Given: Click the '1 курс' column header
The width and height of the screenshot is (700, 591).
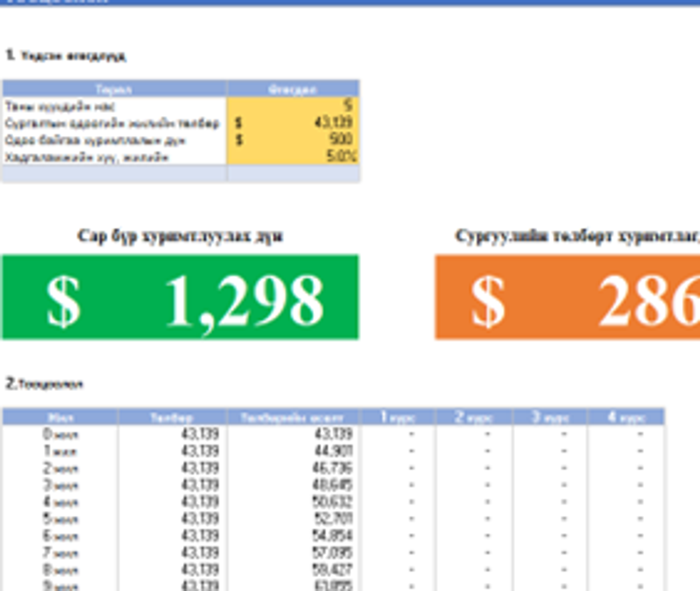Looking at the screenshot, I should tap(397, 417).
